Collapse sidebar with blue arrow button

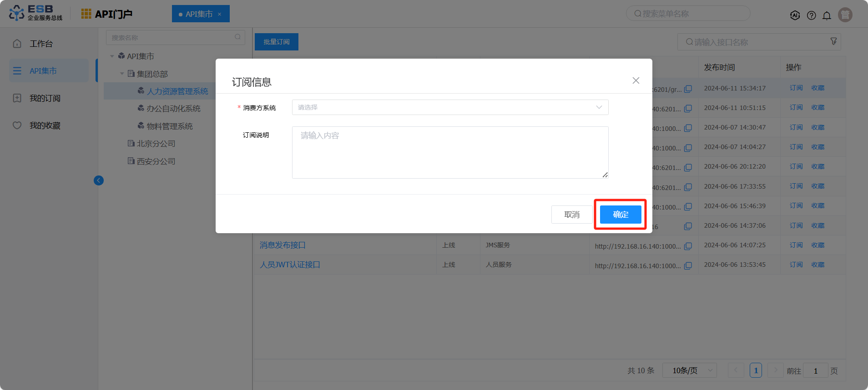99,180
